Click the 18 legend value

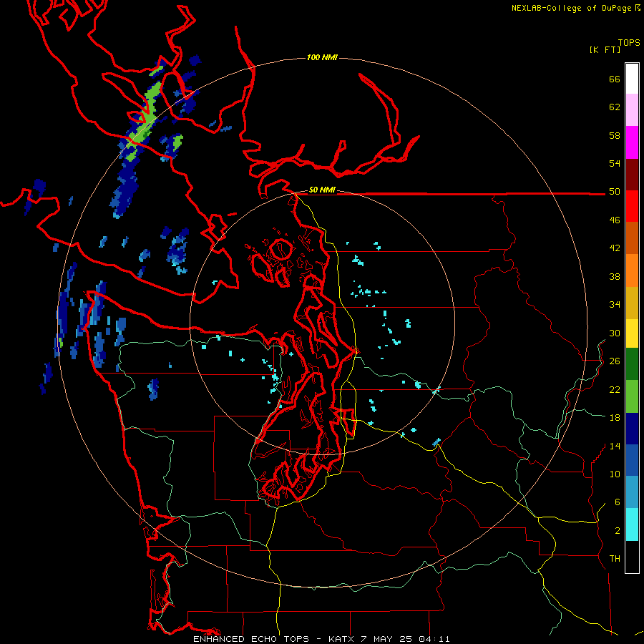(x=615, y=418)
